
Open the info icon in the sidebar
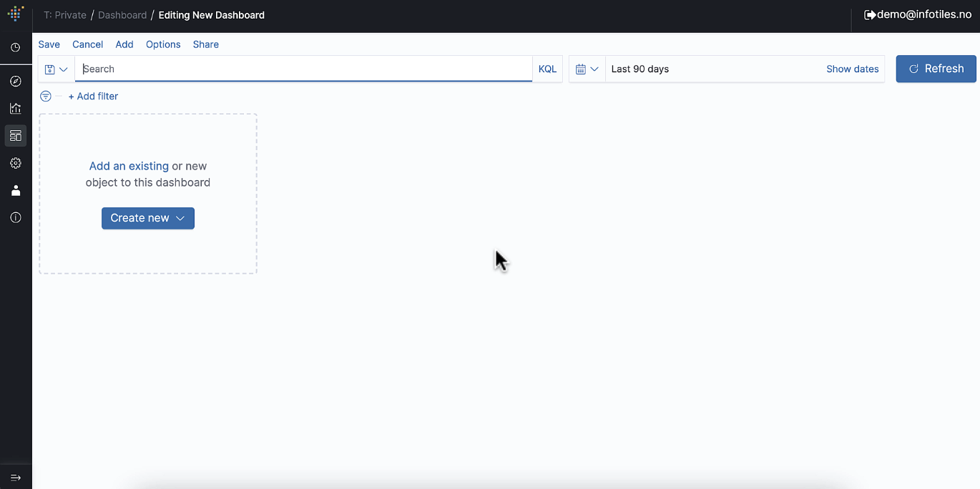16,217
